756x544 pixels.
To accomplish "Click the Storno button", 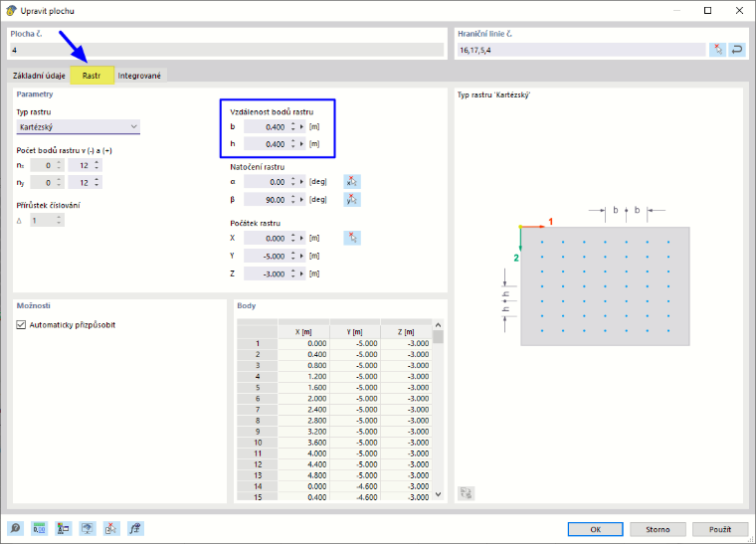I will pos(658,529).
